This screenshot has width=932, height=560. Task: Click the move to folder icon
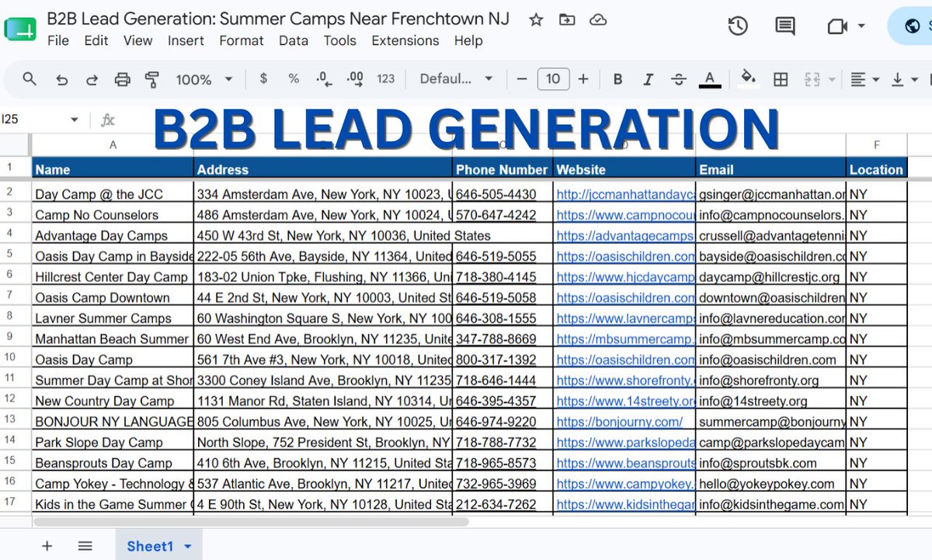click(567, 20)
